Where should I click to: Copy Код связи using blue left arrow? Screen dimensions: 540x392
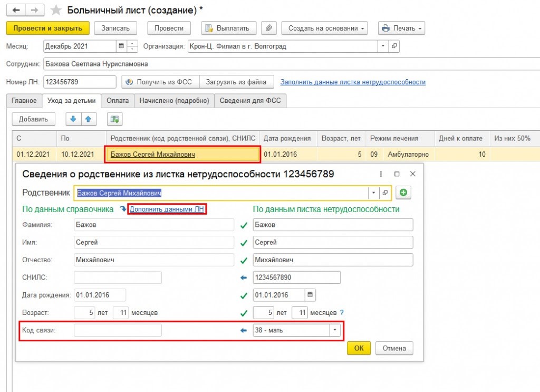(x=243, y=331)
